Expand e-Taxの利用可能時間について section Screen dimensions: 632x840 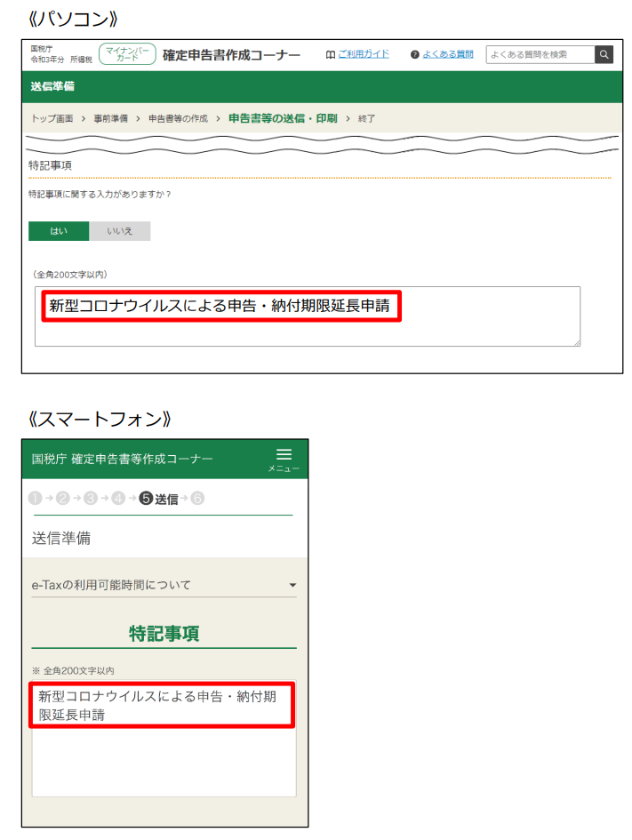pos(164,585)
